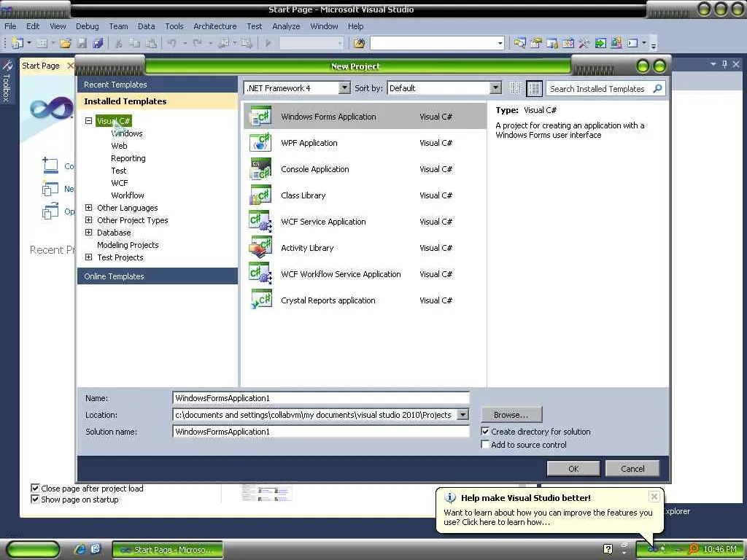Select the WCF item under Visual C#
Viewport: 747px width, 560px height.
click(x=119, y=183)
